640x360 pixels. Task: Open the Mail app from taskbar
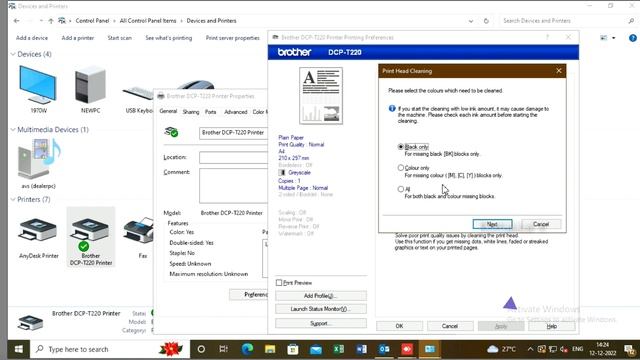click(316, 349)
